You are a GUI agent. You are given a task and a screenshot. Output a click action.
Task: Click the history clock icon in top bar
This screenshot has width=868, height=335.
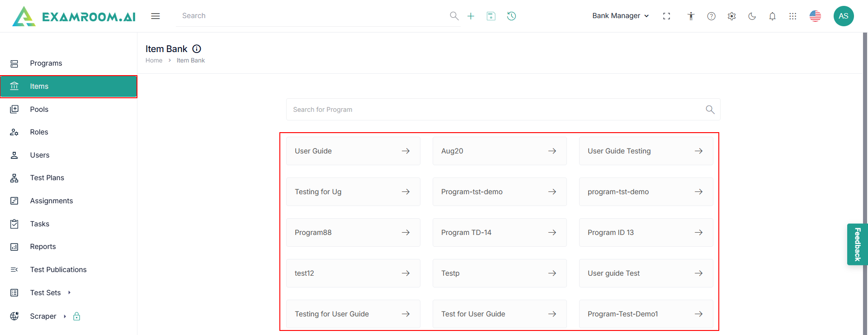(511, 16)
